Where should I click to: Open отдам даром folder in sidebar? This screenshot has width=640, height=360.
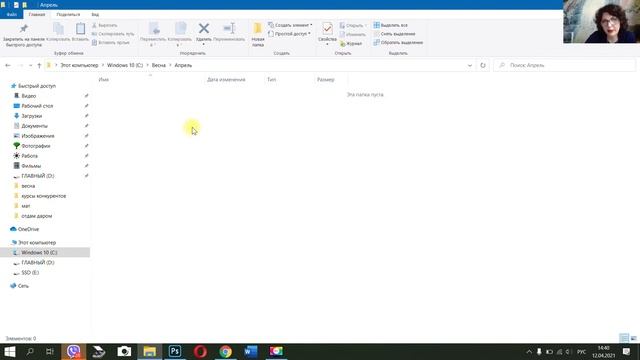(36, 216)
